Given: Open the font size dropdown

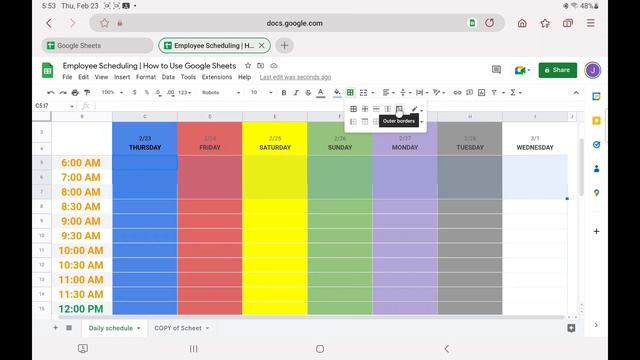Looking at the screenshot, I should tap(261, 93).
